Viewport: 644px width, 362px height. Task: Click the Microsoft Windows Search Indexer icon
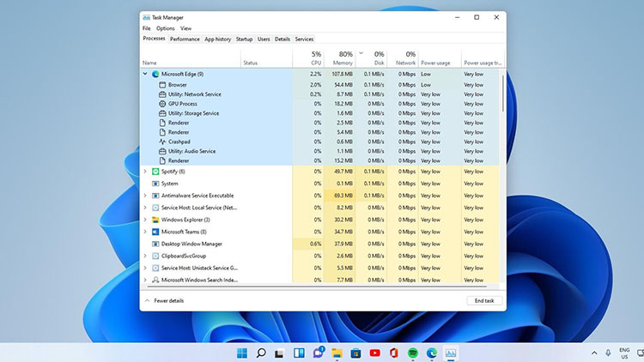(155, 280)
